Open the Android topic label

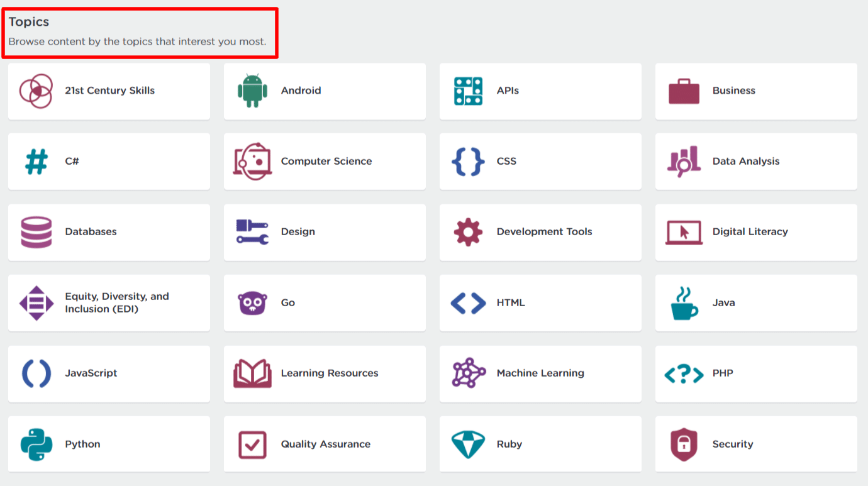pyautogui.click(x=301, y=91)
